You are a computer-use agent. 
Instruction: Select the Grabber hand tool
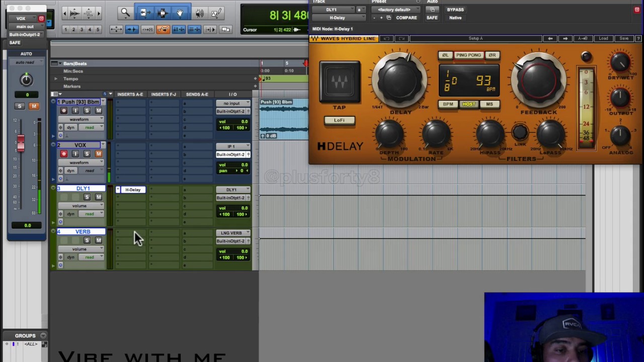(180, 13)
